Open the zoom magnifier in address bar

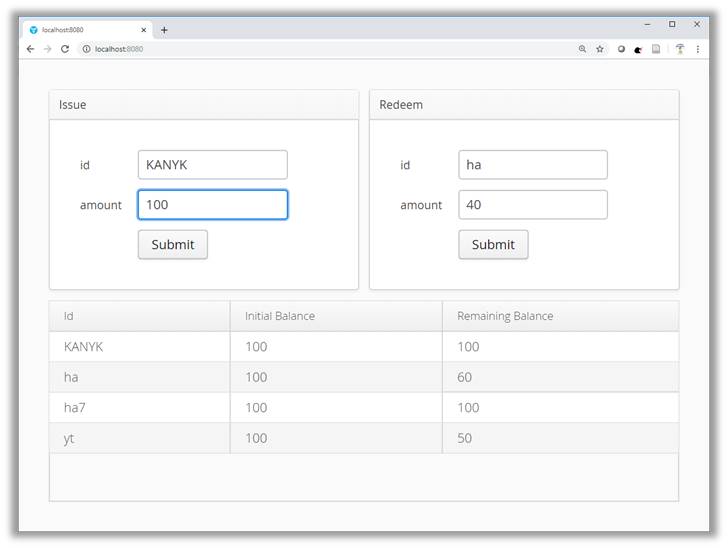(x=583, y=49)
